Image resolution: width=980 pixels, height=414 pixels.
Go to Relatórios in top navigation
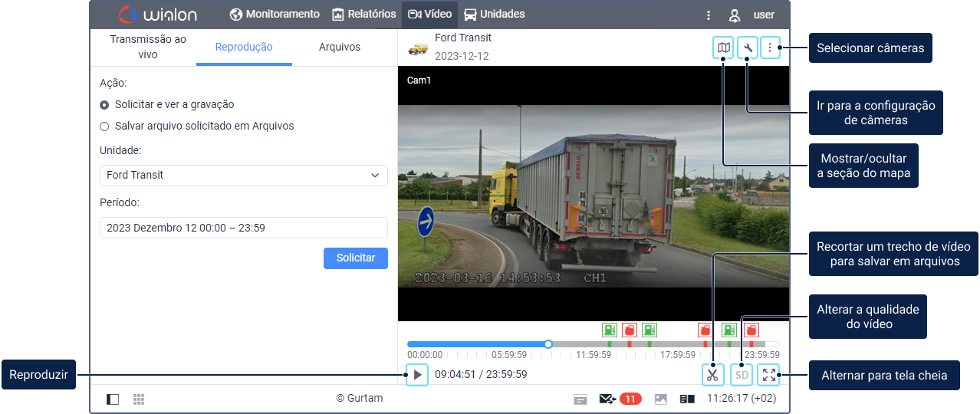[x=364, y=15]
